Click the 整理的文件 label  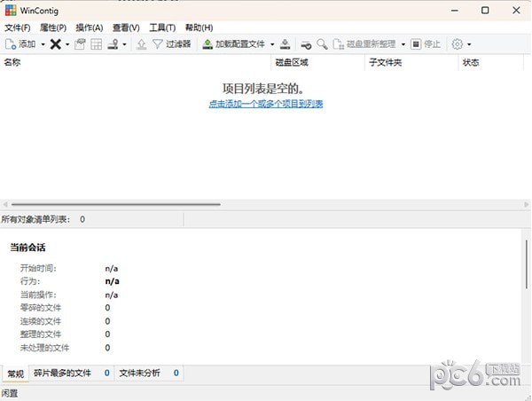click(41, 334)
